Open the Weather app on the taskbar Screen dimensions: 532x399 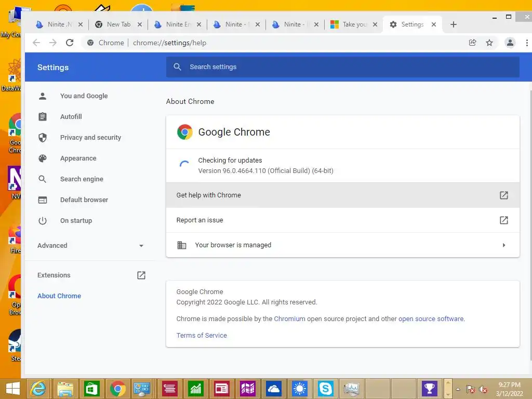click(x=299, y=388)
